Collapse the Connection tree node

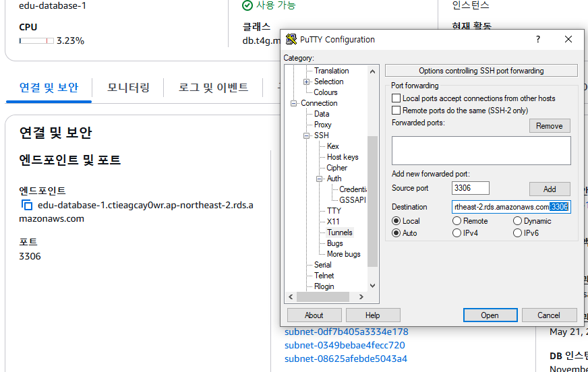(293, 103)
